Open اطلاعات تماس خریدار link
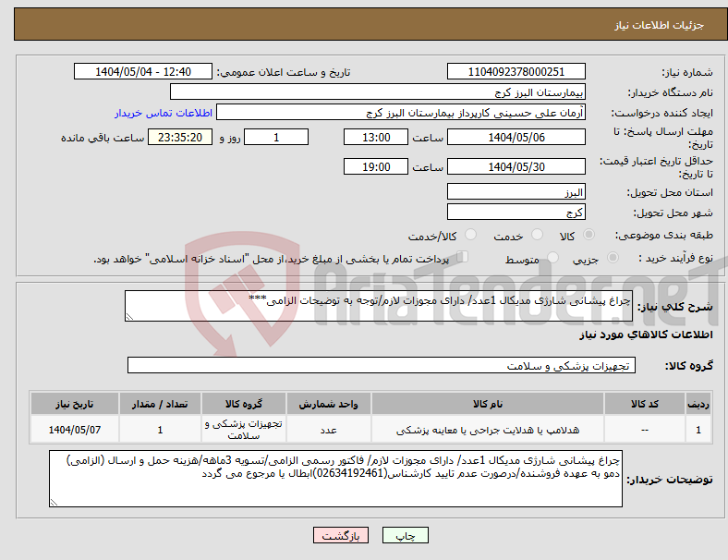 pyautogui.click(x=164, y=113)
